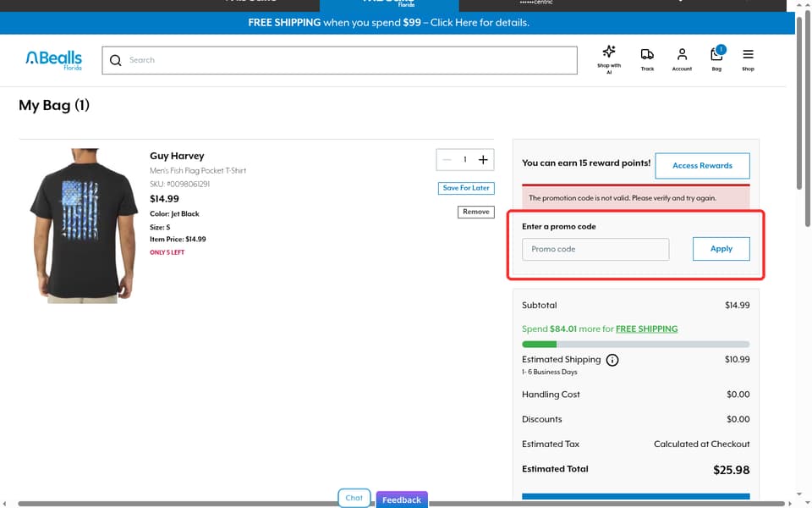Screen dimensions: 812x508
Task: Show Estimated Shipping info icon
Action: 612,360
